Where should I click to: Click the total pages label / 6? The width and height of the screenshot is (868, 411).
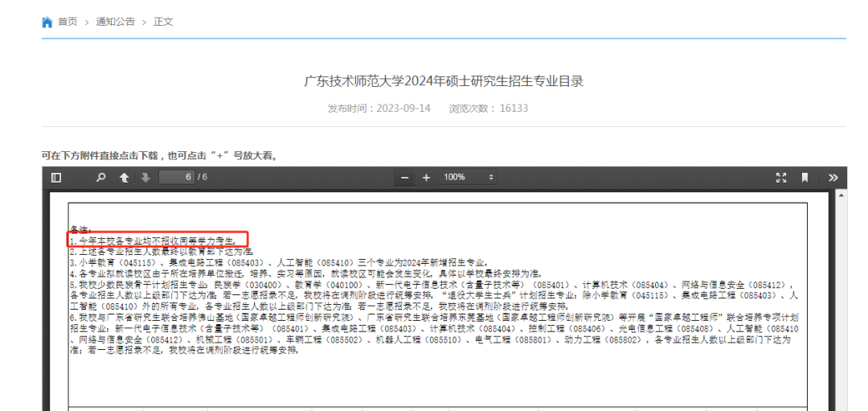coord(202,177)
